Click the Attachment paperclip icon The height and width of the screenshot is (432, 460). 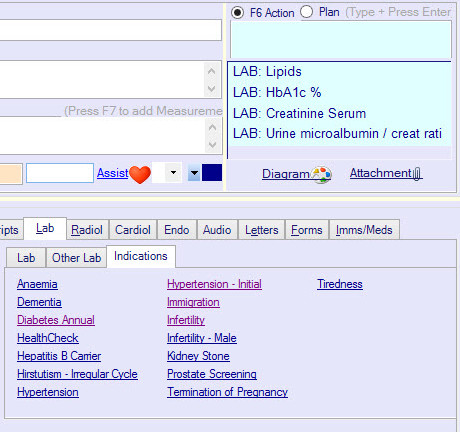tap(417, 174)
